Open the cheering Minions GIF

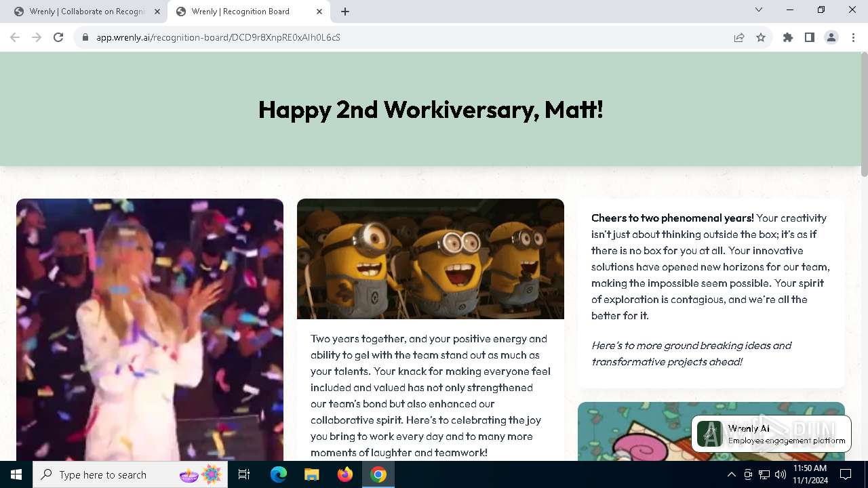tap(431, 259)
